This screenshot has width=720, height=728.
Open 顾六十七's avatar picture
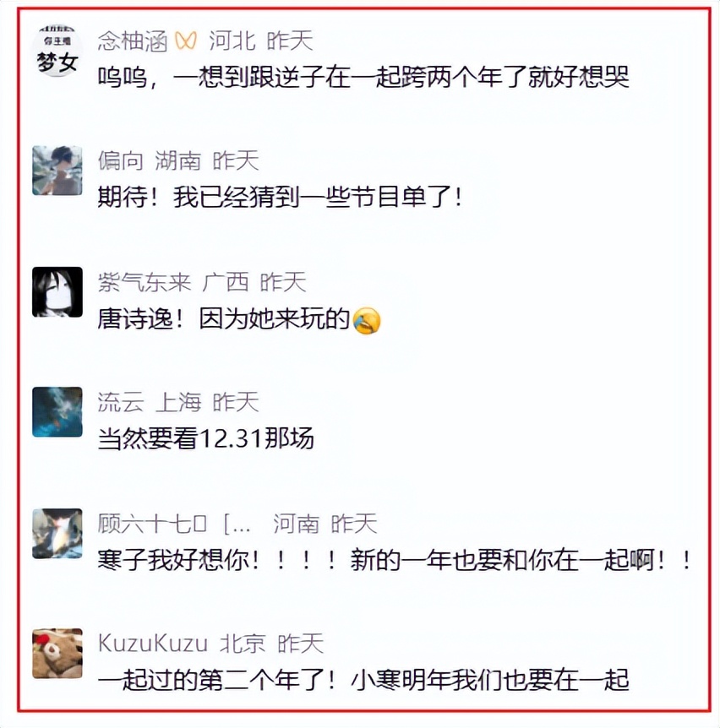(57, 533)
